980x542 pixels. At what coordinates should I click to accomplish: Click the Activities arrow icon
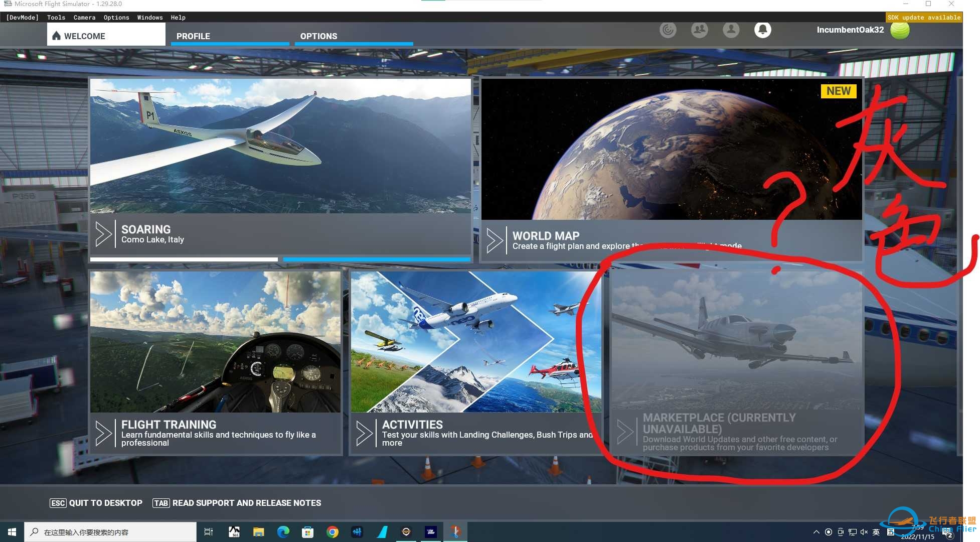[x=364, y=434]
